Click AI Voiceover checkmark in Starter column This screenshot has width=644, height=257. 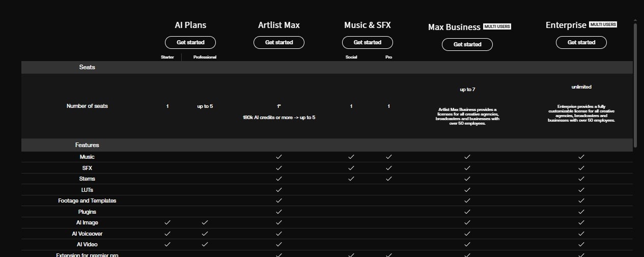click(167, 234)
